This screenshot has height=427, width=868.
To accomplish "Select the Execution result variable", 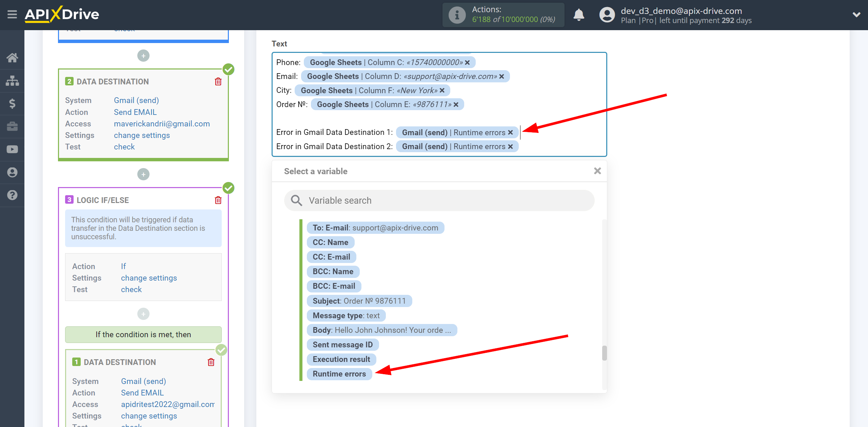I will tap(341, 359).
